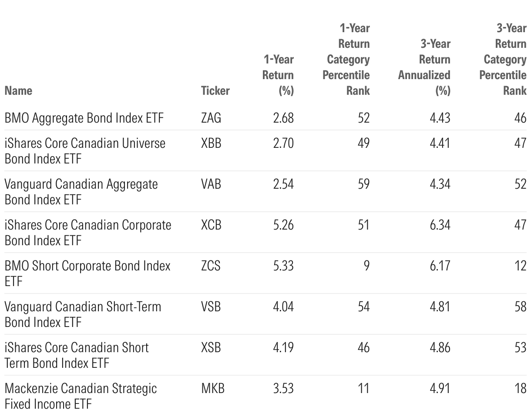Click the Name column header
531x420 pixels.
point(18,90)
